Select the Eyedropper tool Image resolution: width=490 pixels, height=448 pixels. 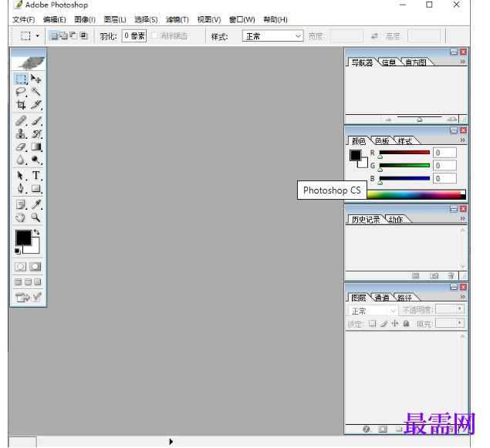(35, 204)
